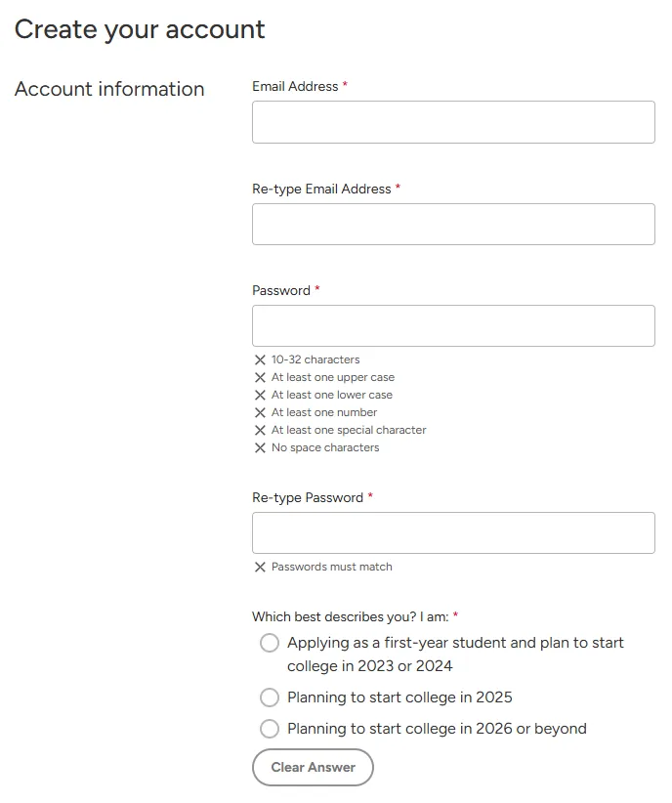This screenshot has width=672, height=803.
Task: Click the Re-type Password label
Action: click(308, 497)
